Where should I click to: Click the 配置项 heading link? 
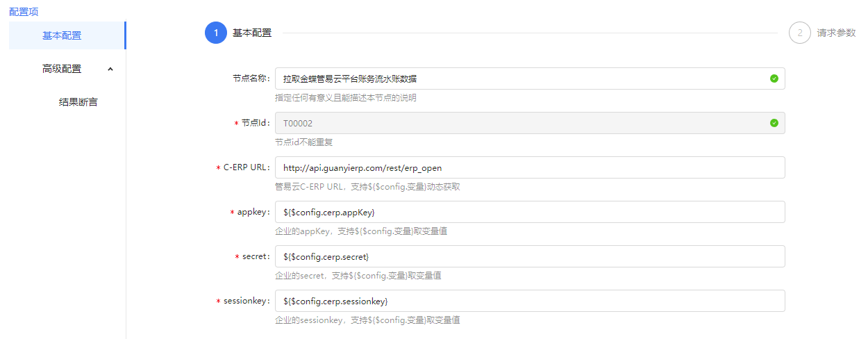24,12
